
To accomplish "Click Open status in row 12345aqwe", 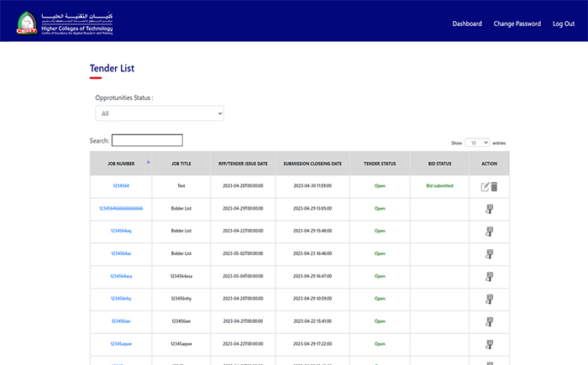I will [380, 344].
